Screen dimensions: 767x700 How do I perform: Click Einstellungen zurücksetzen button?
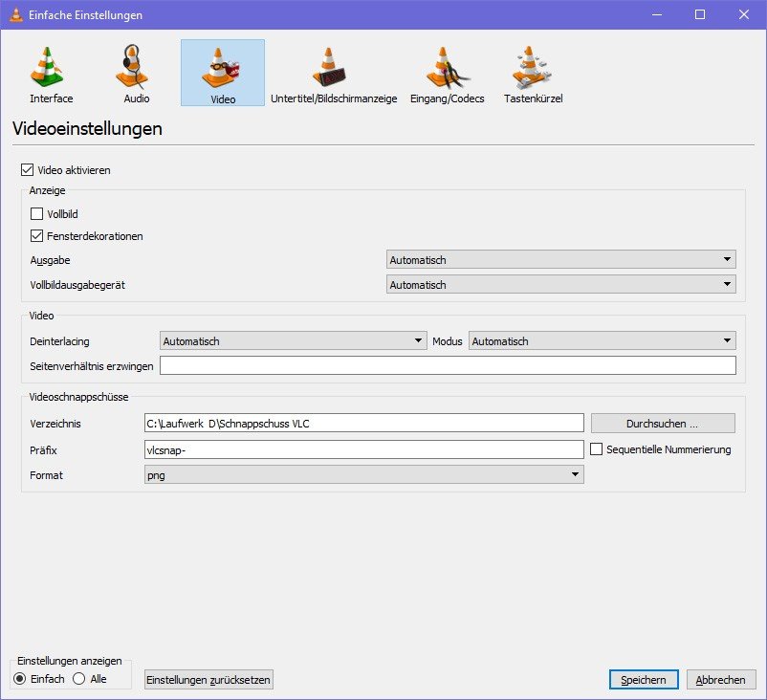tap(208, 680)
